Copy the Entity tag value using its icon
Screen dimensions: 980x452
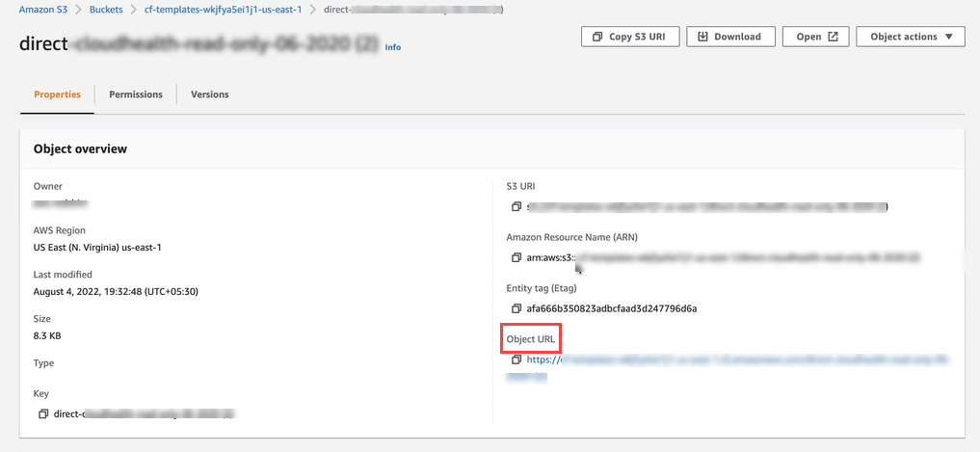tap(516, 308)
